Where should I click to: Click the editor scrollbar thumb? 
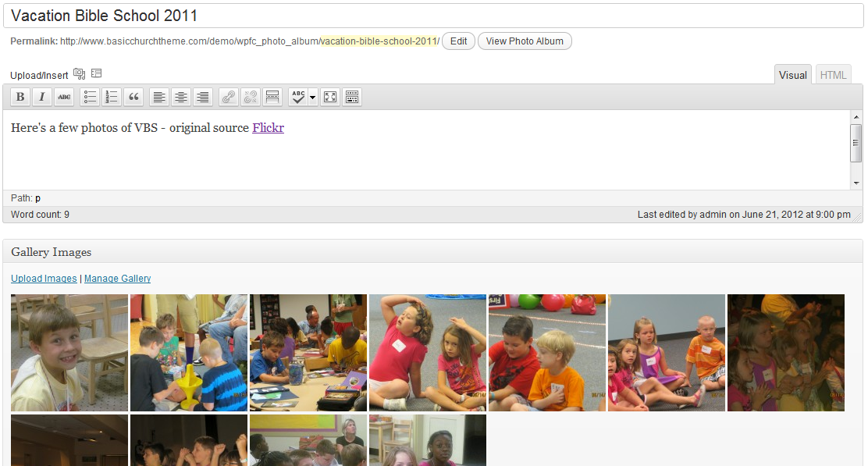(856, 143)
